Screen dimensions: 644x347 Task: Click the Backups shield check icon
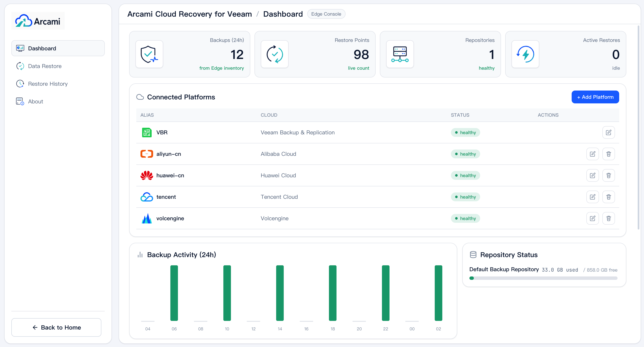pos(149,54)
